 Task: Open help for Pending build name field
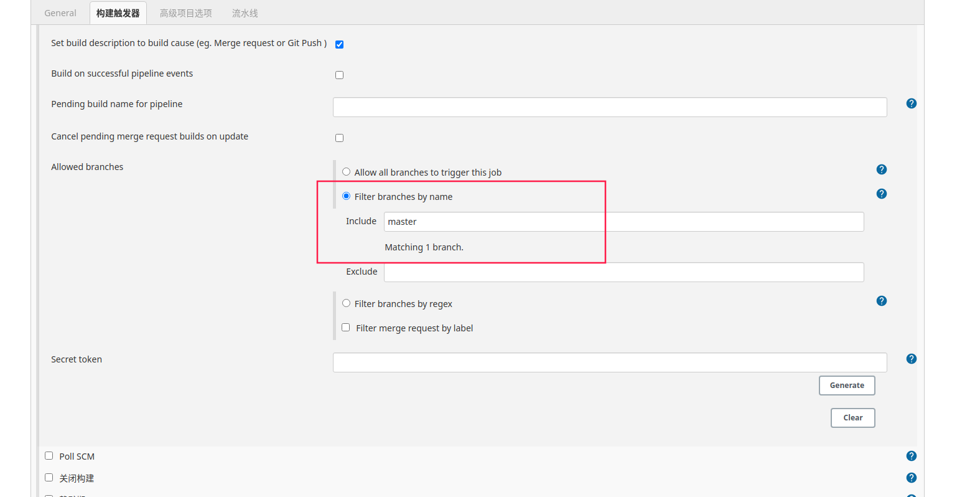click(x=911, y=103)
